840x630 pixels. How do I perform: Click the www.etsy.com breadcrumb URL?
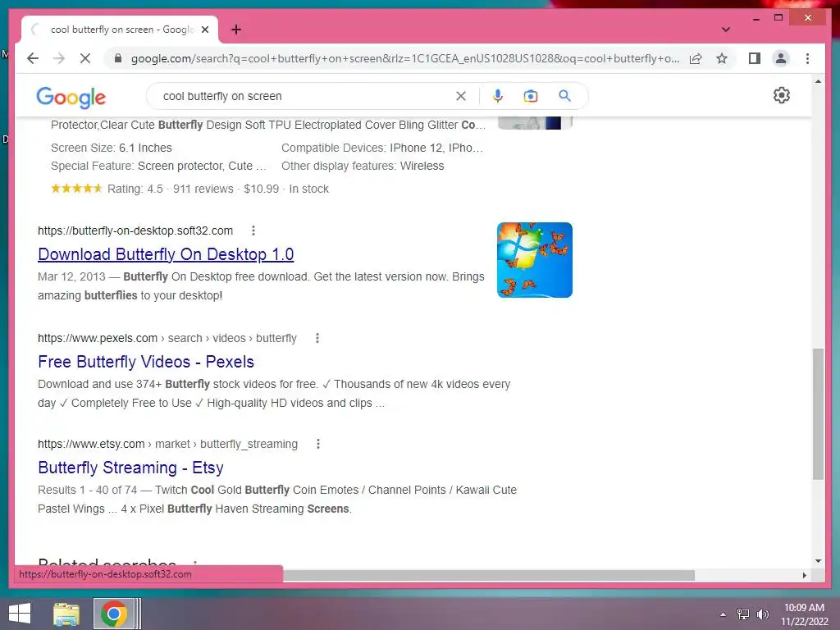[x=167, y=444]
